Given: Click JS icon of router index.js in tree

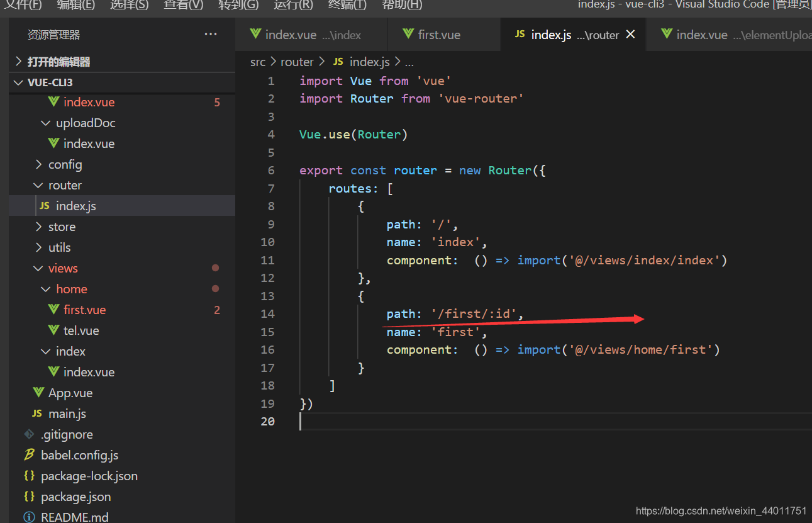Looking at the screenshot, I should pyautogui.click(x=45, y=206).
